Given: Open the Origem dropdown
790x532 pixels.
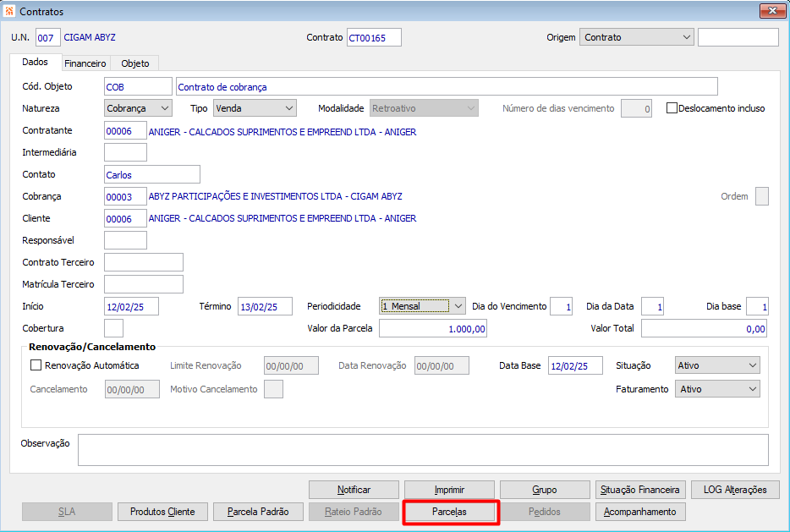Looking at the screenshot, I should 637,37.
